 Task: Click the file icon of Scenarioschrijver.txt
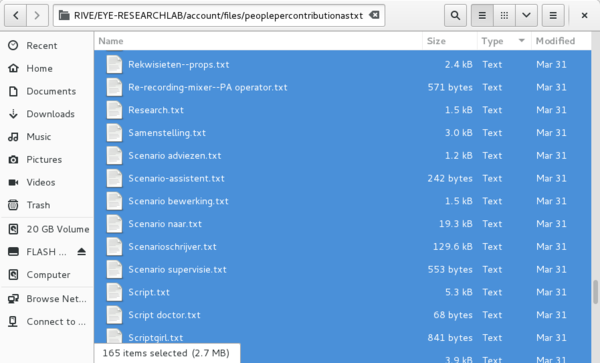click(114, 246)
